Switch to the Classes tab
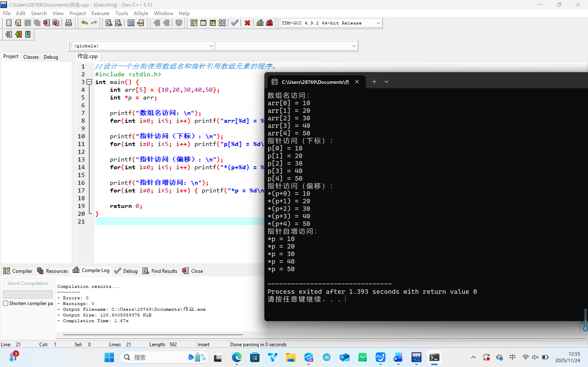 31,57
